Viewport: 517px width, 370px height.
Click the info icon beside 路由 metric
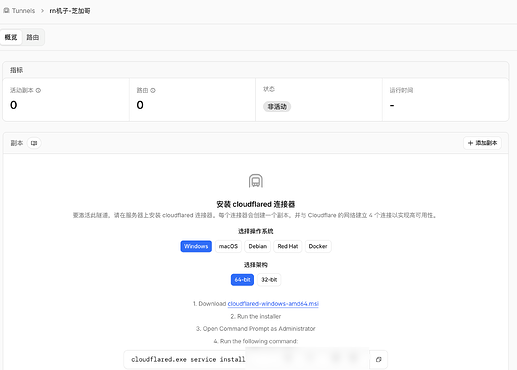[x=153, y=90]
